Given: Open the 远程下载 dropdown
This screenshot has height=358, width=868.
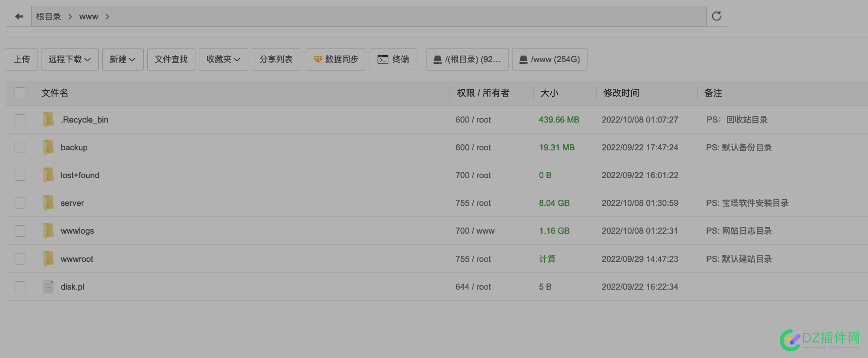Looking at the screenshot, I should coord(70,59).
